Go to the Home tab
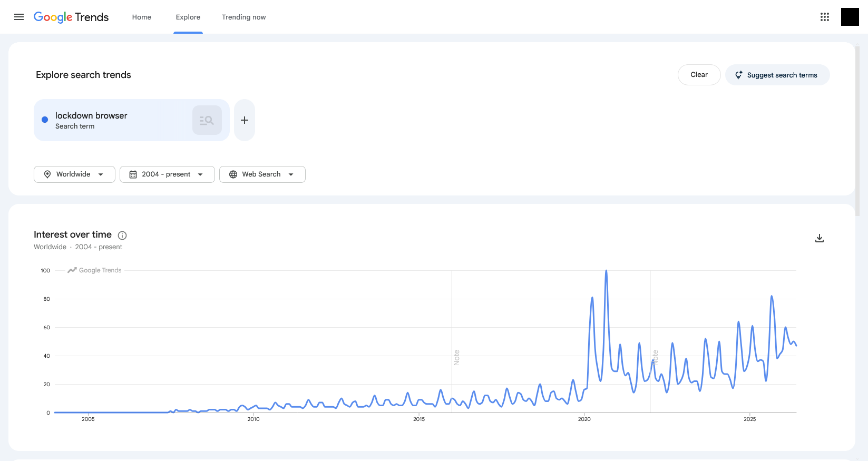The width and height of the screenshot is (868, 461). 142,17
